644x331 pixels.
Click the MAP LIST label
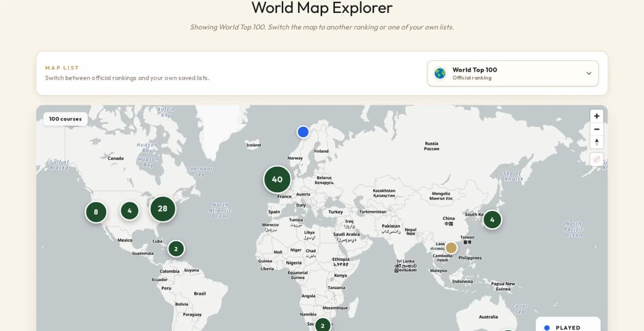[x=62, y=68]
